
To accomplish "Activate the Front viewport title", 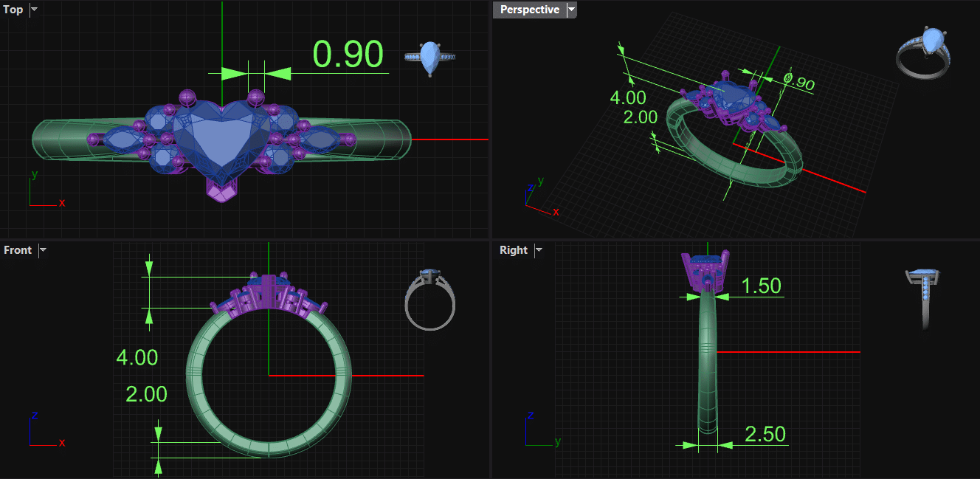I will (18, 250).
